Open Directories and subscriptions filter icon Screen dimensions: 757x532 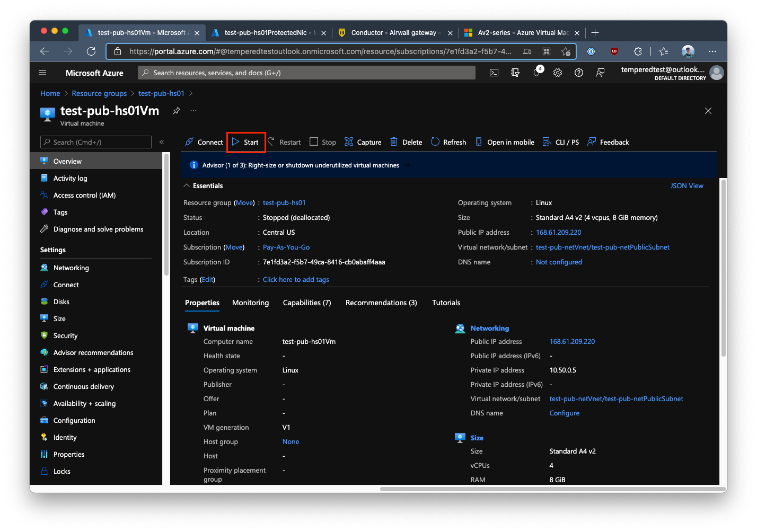[x=515, y=73]
